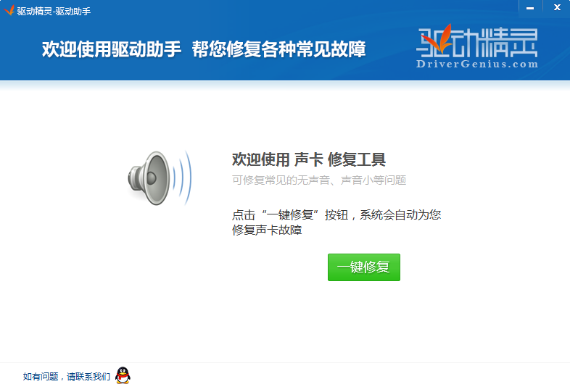Image resolution: width=570 pixels, height=392 pixels.
Task: Click the DriverGenius.com text under the logo
Action: click(x=477, y=64)
